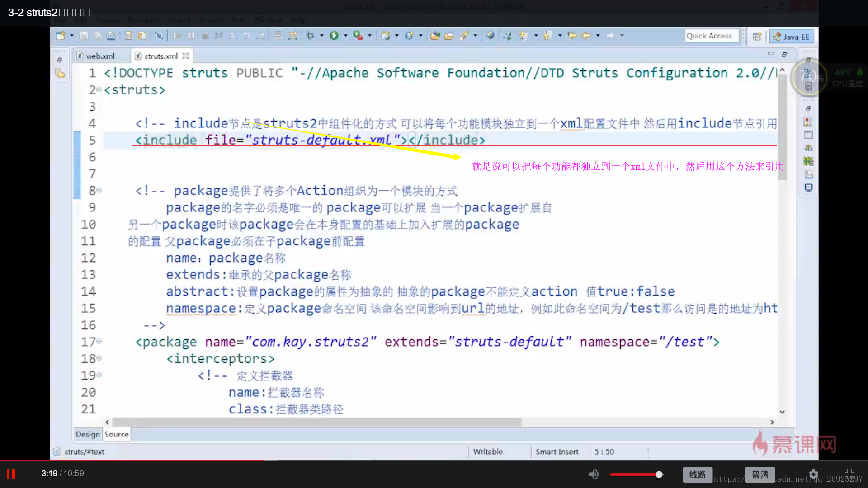Click the Next Annotation icon
The image size is (868, 488).
[524, 36]
